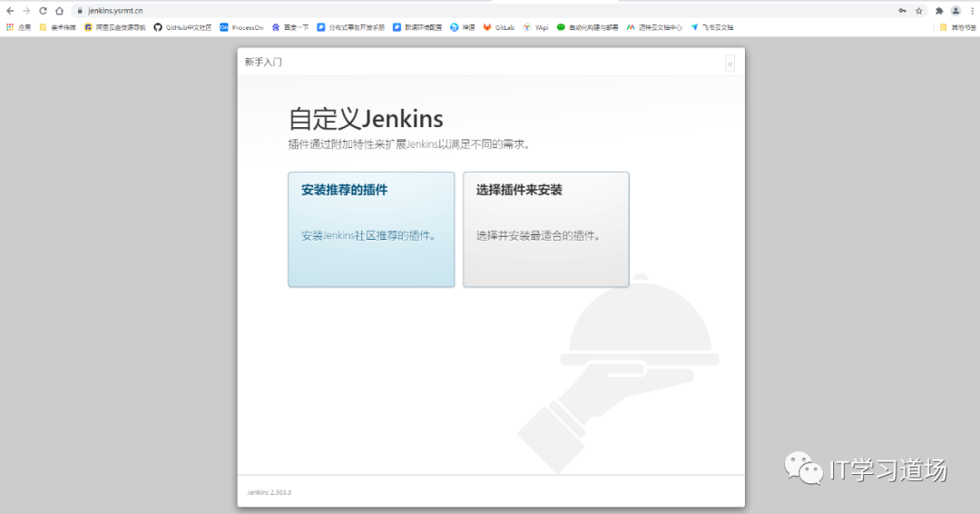Open the 迈特云文档中心 bookmark
Viewport: 980px width, 514px height.
pyautogui.click(x=654, y=27)
